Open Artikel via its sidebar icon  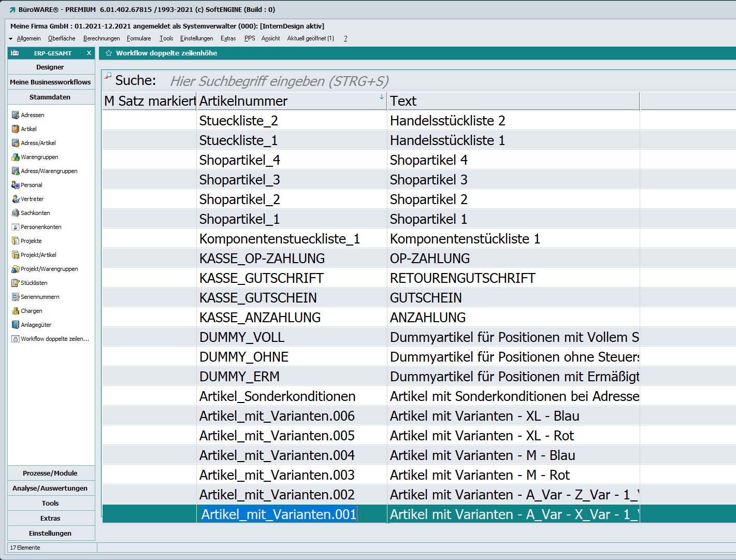click(x=16, y=129)
